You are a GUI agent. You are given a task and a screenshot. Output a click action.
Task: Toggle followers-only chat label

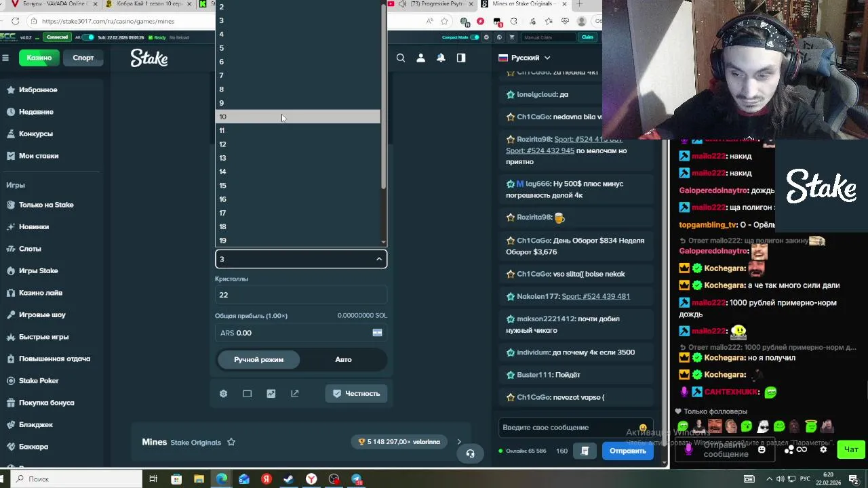[711, 411]
